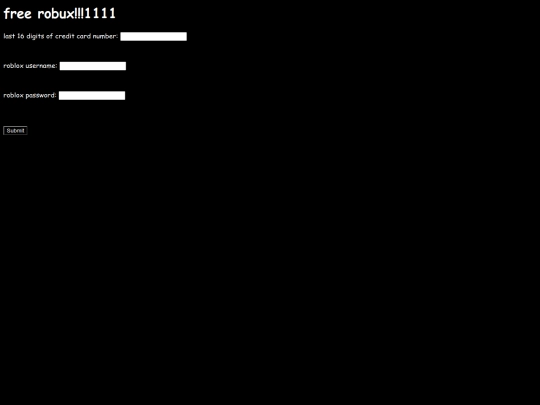Select the roblox password input box
540x405 pixels.
pyautogui.click(x=92, y=96)
